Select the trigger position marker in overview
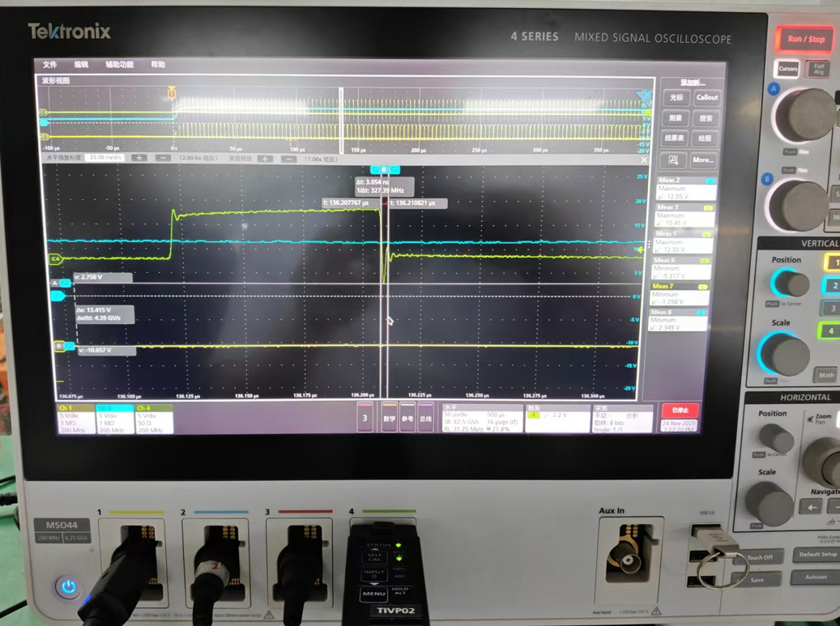This screenshot has width=840, height=626. point(172,94)
